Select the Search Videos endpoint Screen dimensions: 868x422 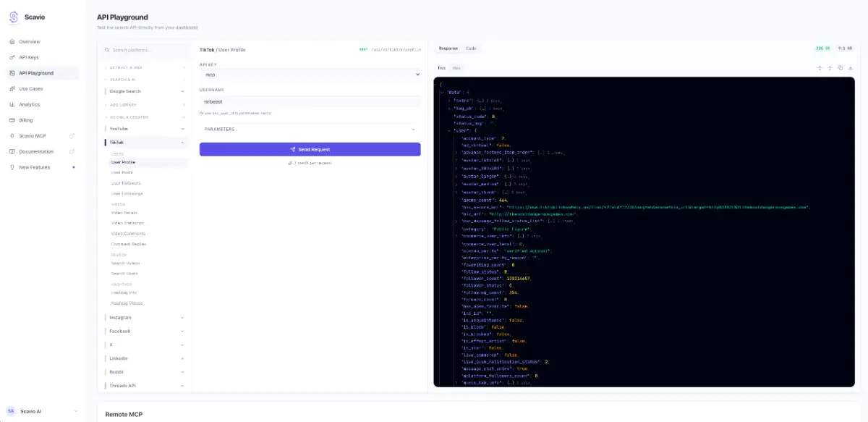click(x=147, y=263)
